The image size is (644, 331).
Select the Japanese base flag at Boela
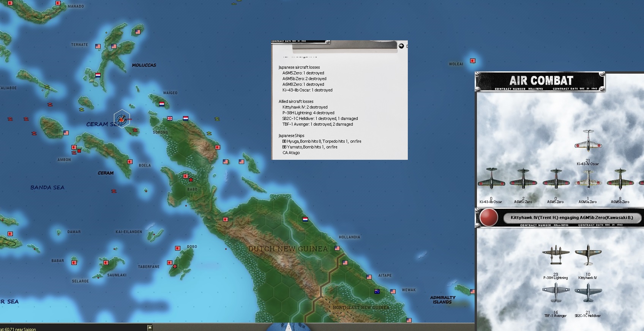(x=130, y=162)
